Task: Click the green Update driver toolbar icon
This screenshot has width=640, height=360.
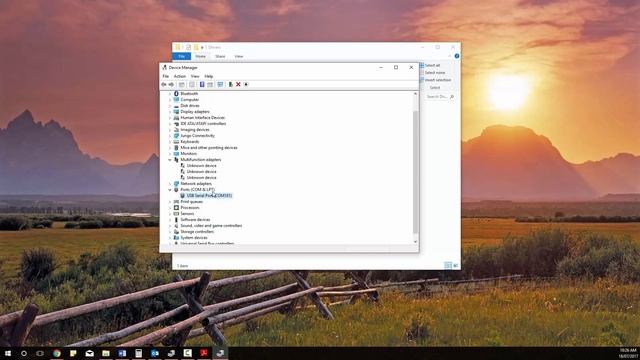Action: pos(231,84)
